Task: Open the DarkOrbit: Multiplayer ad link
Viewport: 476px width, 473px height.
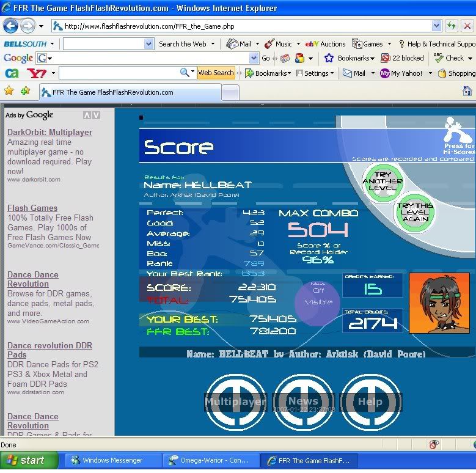Action: point(49,132)
